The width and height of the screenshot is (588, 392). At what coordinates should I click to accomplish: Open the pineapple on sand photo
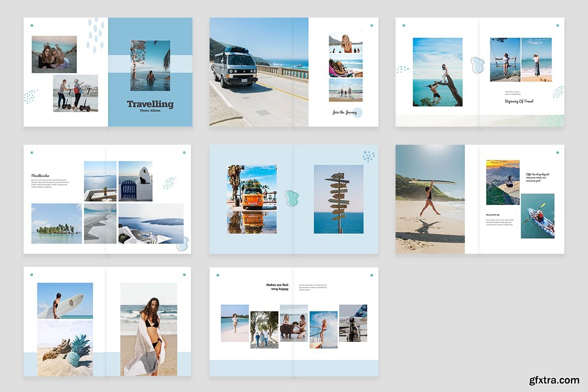click(65, 348)
